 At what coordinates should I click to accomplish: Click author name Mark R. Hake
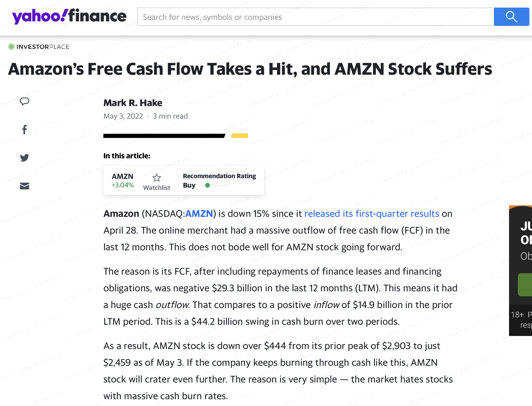tap(133, 103)
